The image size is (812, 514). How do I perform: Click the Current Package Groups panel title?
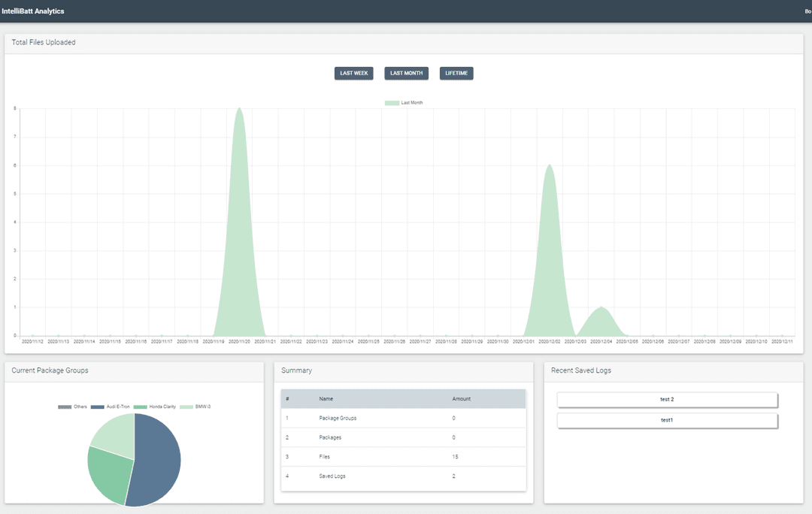click(50, 370)
